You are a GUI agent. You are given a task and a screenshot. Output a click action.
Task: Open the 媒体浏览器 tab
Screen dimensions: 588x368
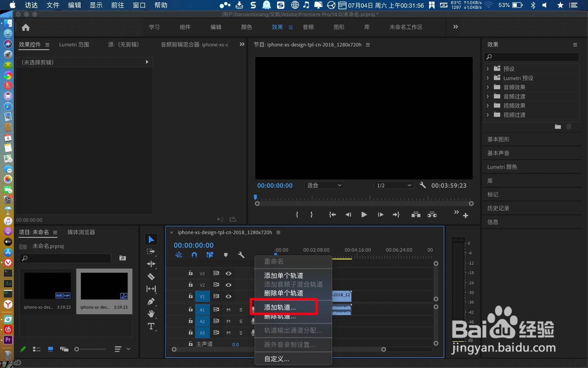click(x=81, y=232)
